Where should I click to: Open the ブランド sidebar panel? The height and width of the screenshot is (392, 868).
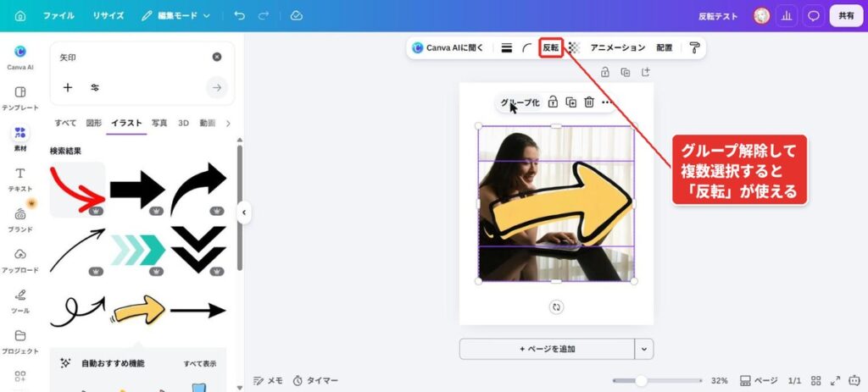pyautogui.click(x=20, y=220)
